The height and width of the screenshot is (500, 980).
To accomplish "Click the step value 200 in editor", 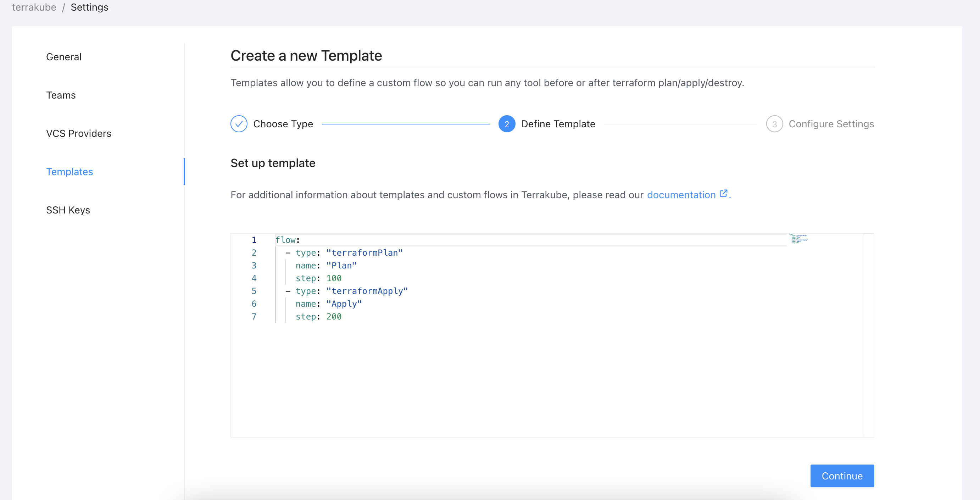I will [x=334, y=317].
